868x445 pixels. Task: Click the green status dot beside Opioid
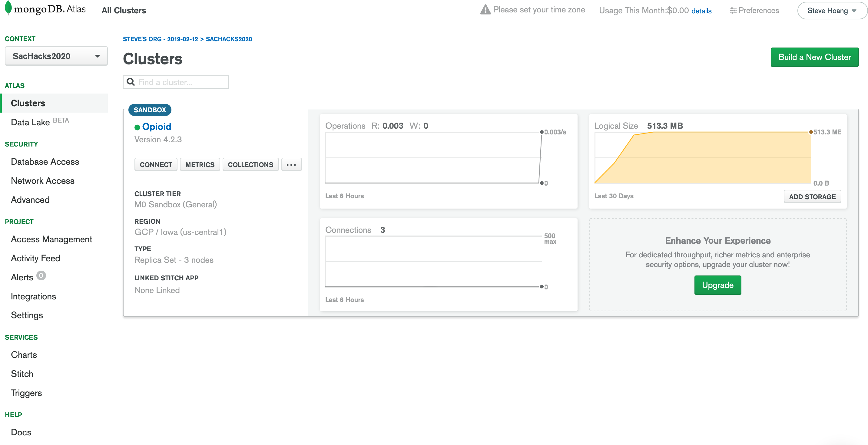[137, 127]
